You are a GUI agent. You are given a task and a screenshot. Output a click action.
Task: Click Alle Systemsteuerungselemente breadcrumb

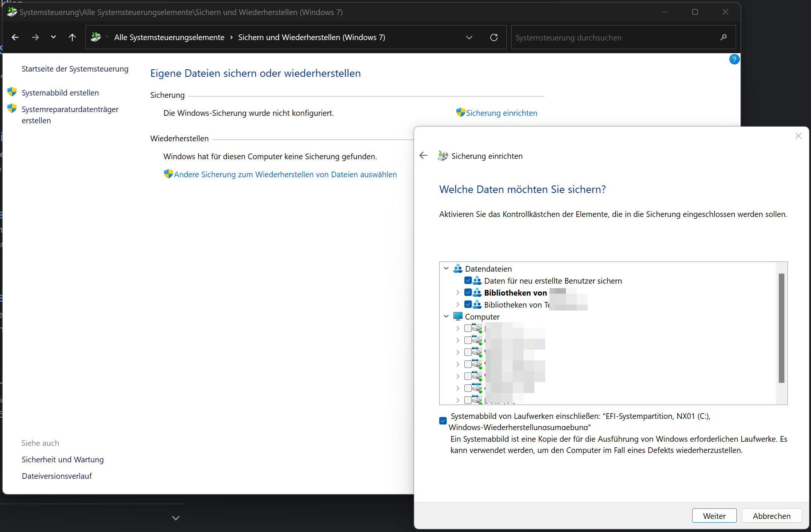pyautogui.click(x=169, y=37)
